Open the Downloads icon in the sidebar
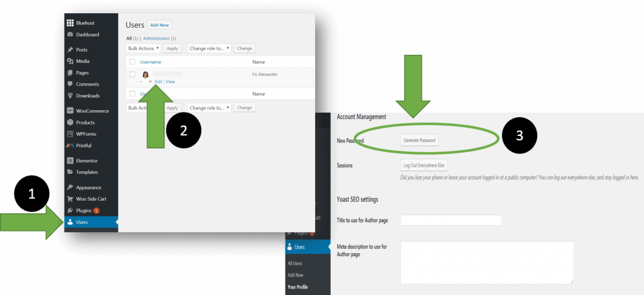Screen dimensions: 644x295 click(70, 96)
